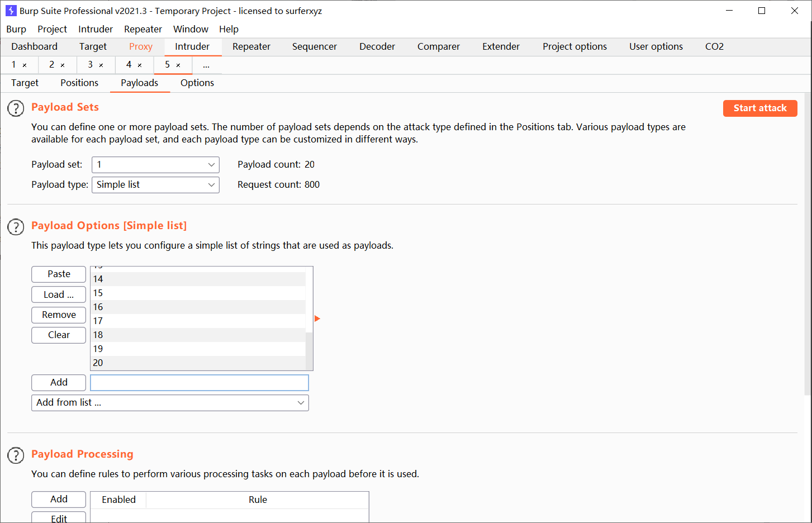Click Edit under Payload Processing
This screenshot has width=812, height=523.
click(x=59, y=518)
